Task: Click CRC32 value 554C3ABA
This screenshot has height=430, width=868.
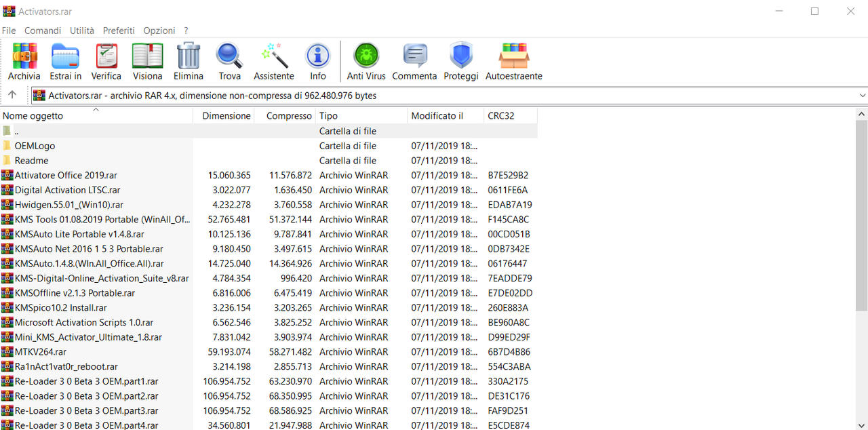Action: (509, 367)
